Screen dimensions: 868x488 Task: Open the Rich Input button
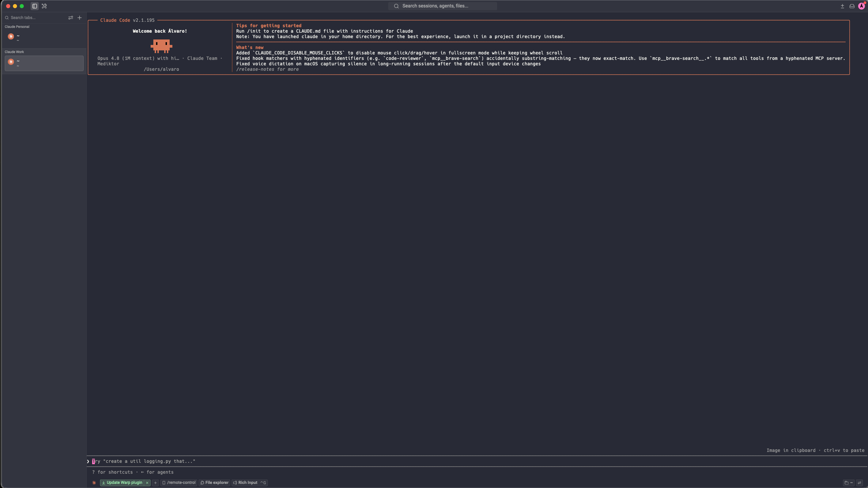(250, 483)
